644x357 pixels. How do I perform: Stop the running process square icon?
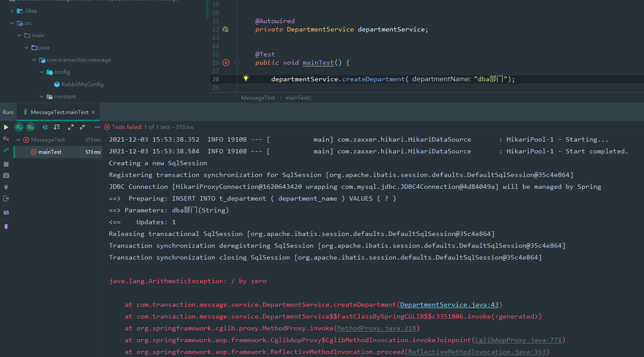6,164
